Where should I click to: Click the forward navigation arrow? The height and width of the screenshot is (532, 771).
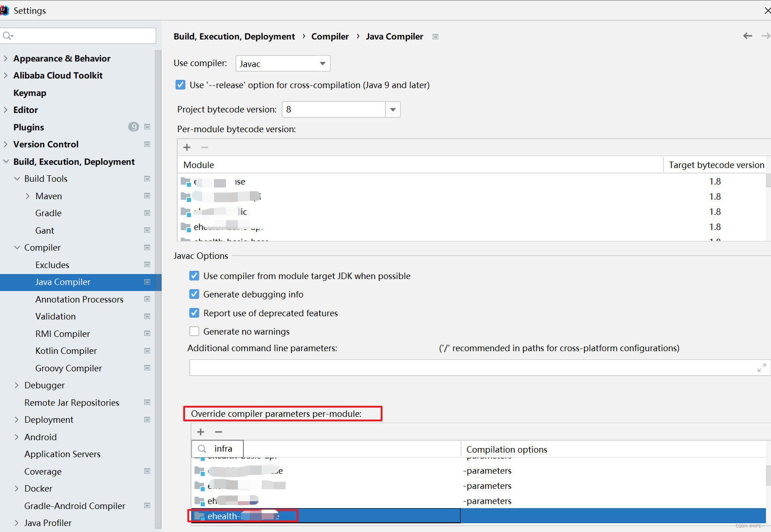point(766,36)
